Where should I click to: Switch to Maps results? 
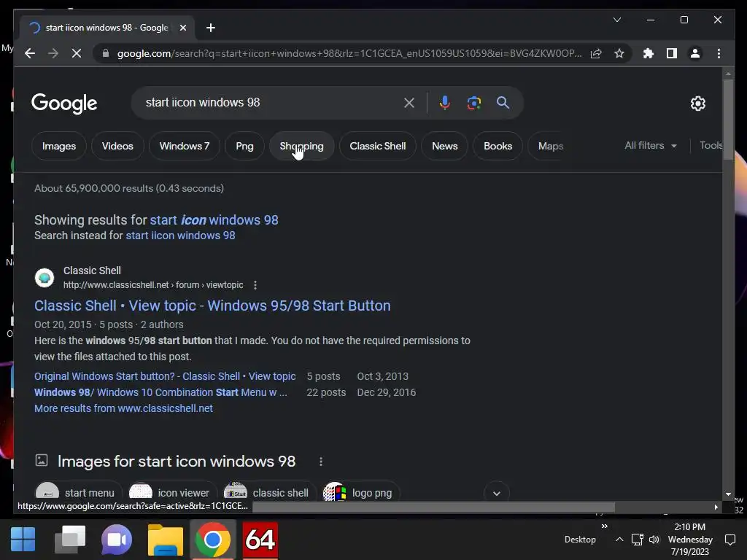tap(551, 146)
